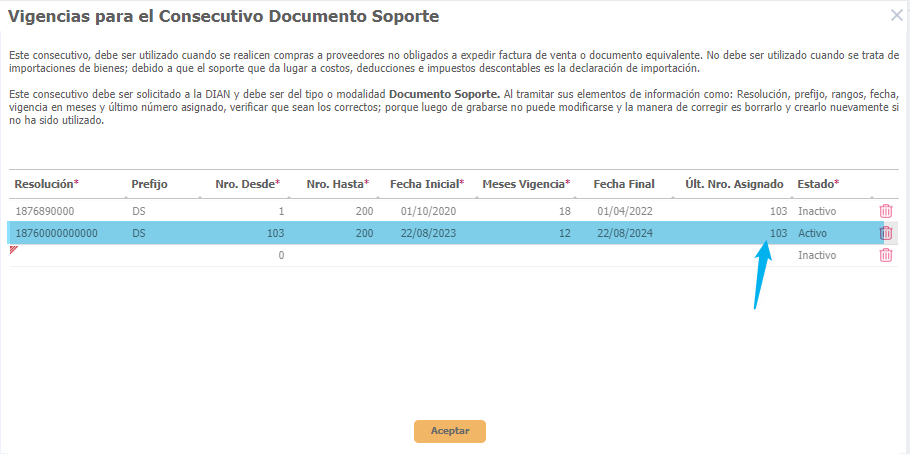Open Estado cell of first Inactivo row

(x=830, y=211)
